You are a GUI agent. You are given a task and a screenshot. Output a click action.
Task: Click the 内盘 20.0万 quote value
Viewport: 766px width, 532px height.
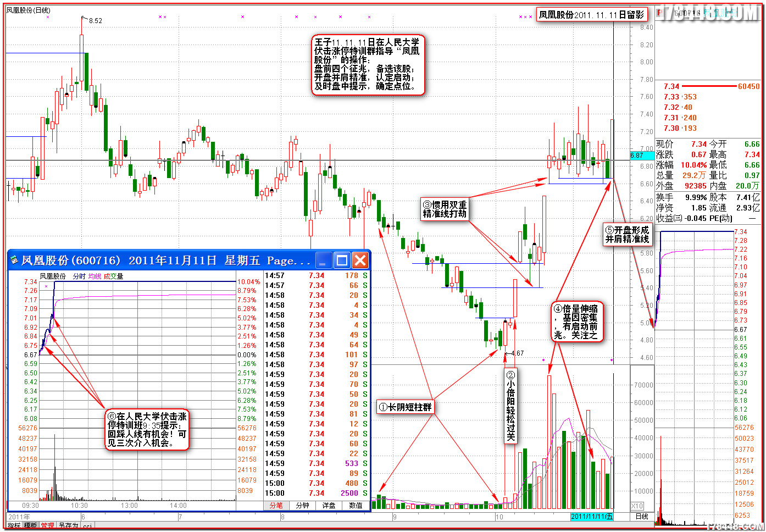point(748,186)
